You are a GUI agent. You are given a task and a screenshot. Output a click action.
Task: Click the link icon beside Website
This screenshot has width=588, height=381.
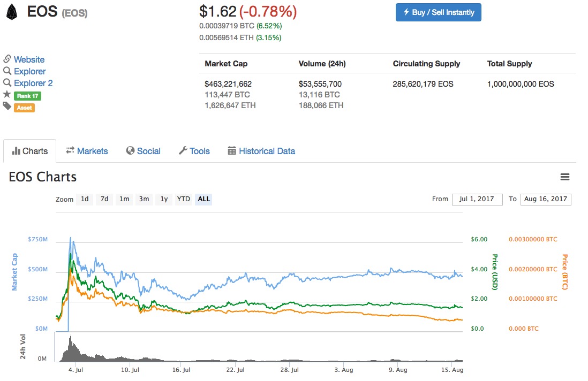click(x=7, y=59)
